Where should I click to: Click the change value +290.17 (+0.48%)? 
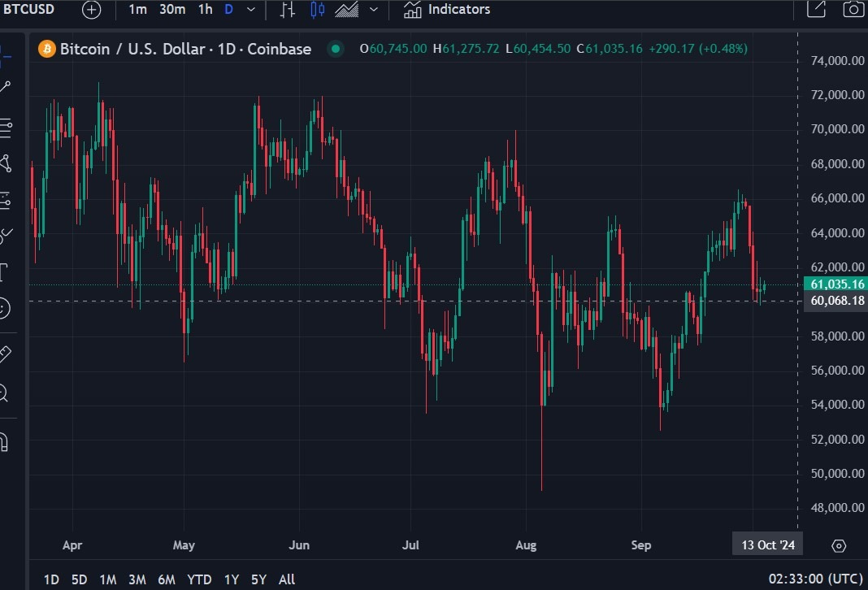698,49
